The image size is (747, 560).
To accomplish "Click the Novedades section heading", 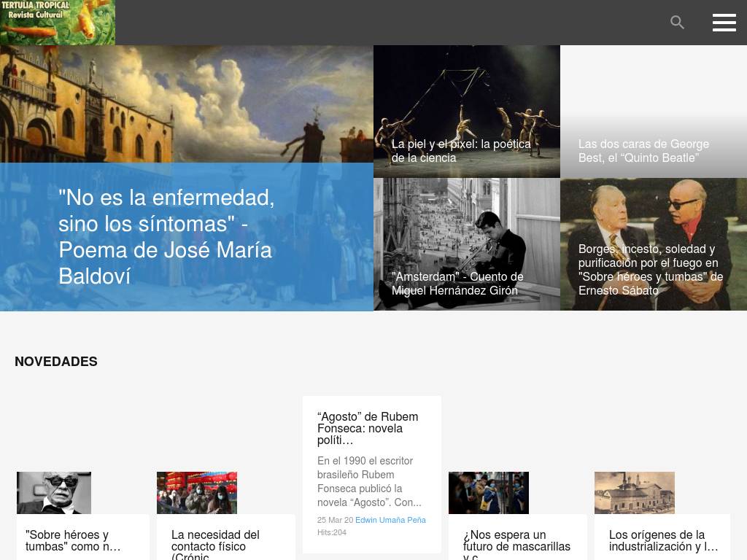I will click(56, 362).
